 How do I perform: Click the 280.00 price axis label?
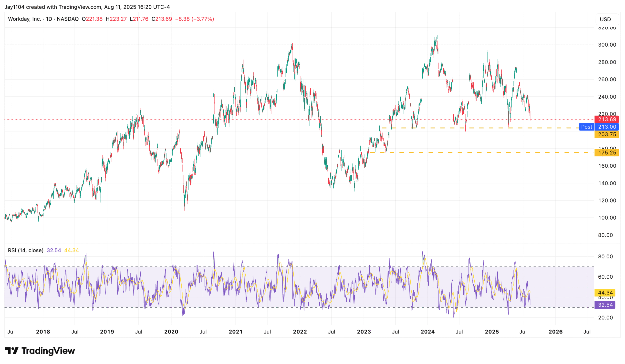607,62
